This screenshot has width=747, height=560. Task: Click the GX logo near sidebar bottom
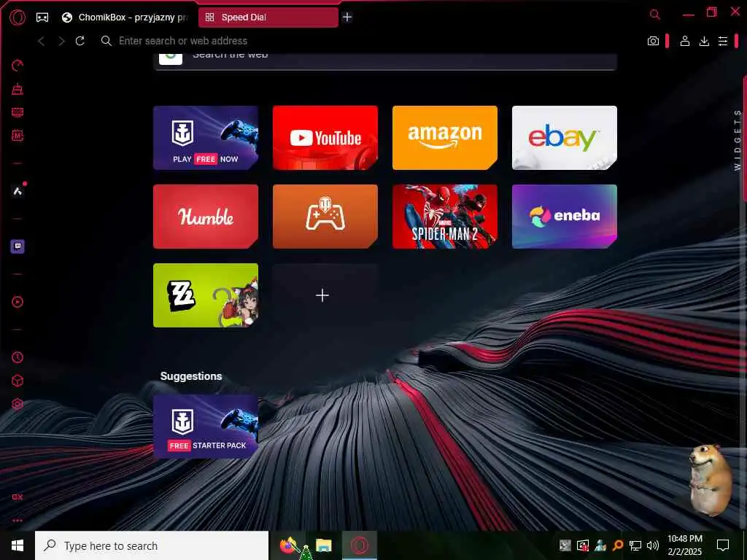pyautogui.click(x=18, y=497)
